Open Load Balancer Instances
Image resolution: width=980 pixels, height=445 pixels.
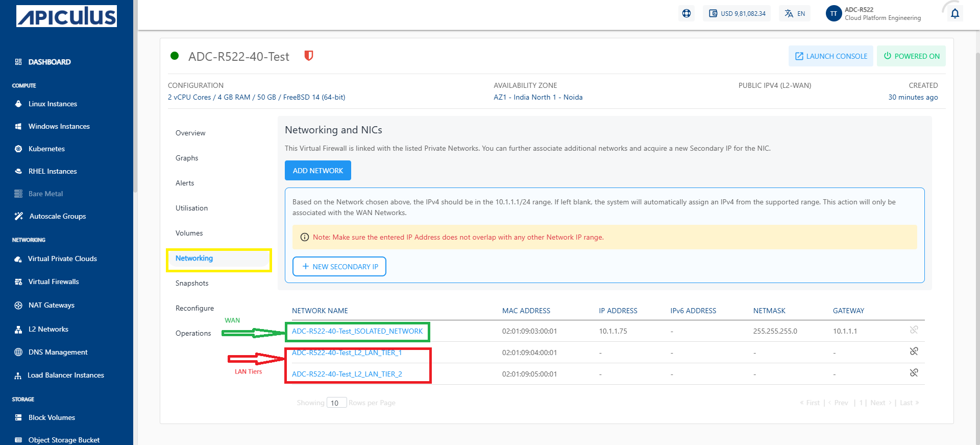[x=65, y=375]
